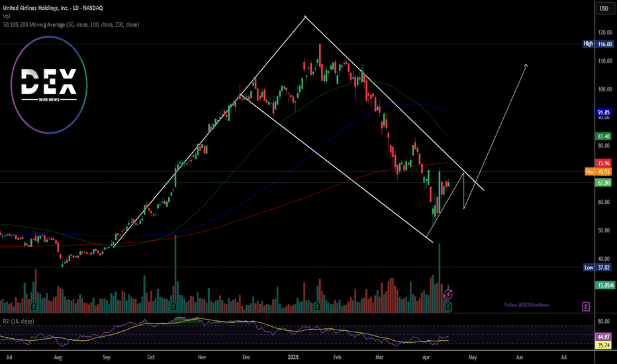Click the Oct label on time axis

pos(151,357)
